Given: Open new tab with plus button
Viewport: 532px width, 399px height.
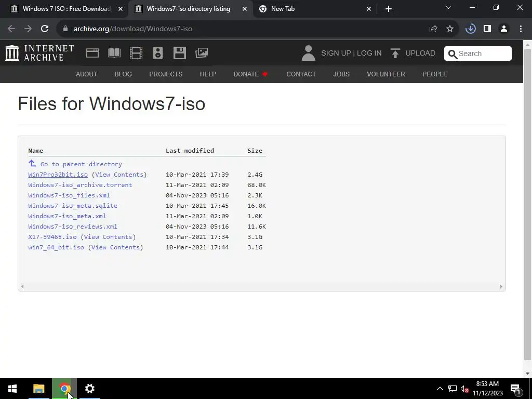Looking at the screenshot, I should pos(389,9).
